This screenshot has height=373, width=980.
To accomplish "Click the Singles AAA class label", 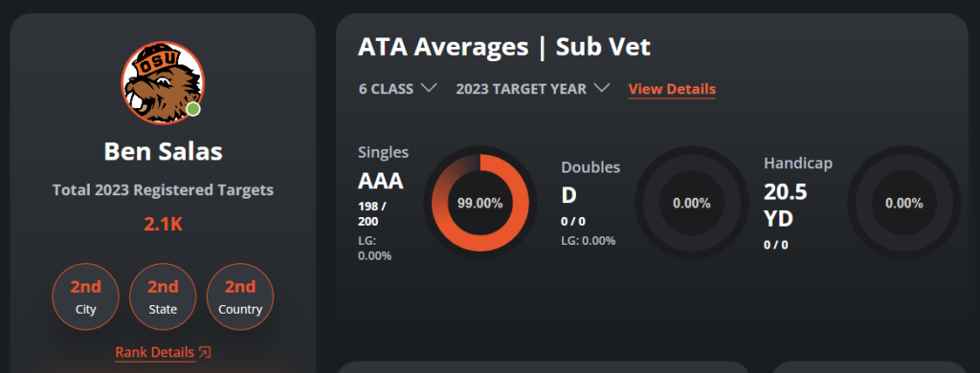I will pos(381,181).
